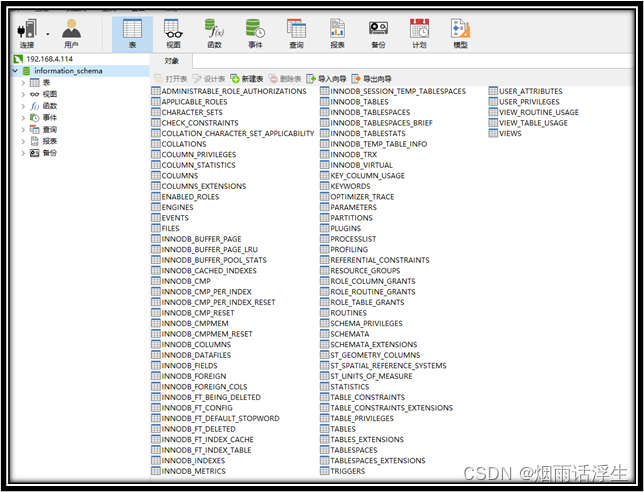Select CHARACTER_SETS table
This screenshot has height=492, width=644.
point(187,113)
